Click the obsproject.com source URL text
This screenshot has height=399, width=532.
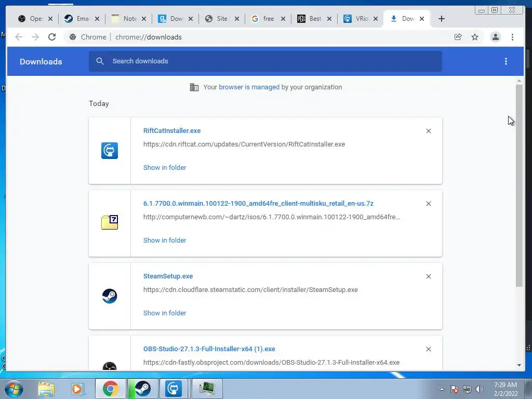coord(271,362)
